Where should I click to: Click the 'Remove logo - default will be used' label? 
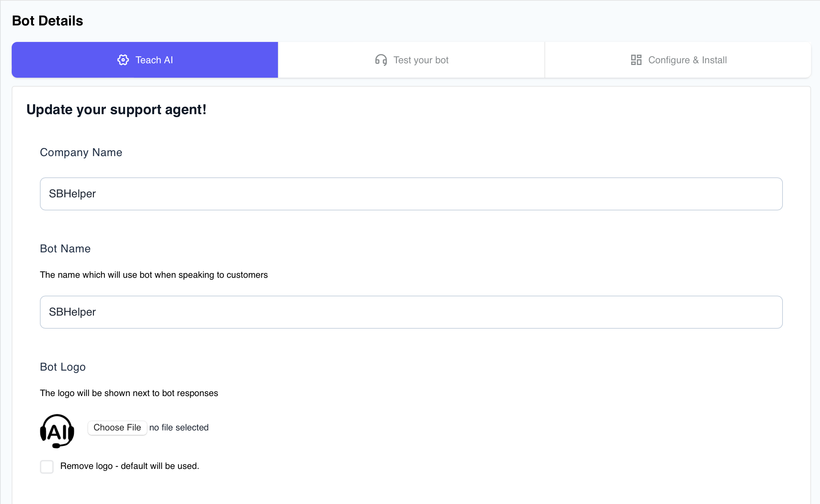130,466
